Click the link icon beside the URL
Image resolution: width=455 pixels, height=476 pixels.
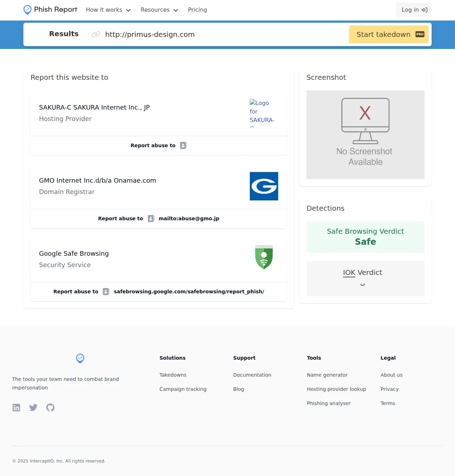tap(96, 34)
